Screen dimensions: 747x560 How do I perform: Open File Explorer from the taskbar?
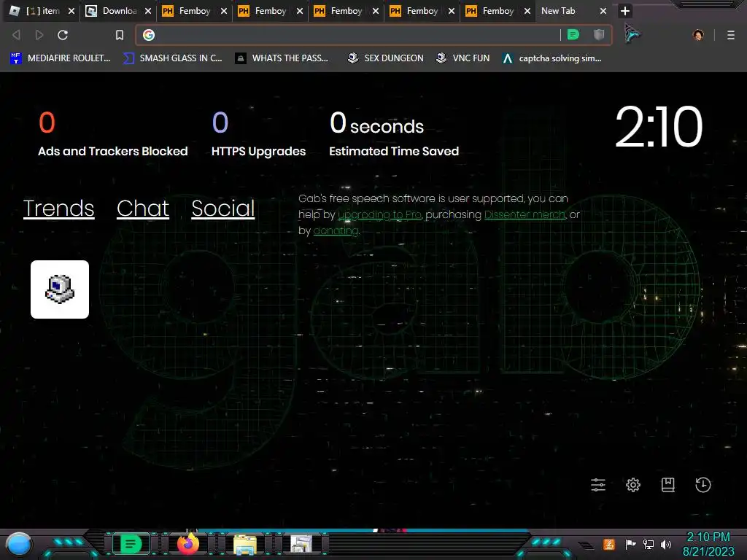tap(245, 544)
